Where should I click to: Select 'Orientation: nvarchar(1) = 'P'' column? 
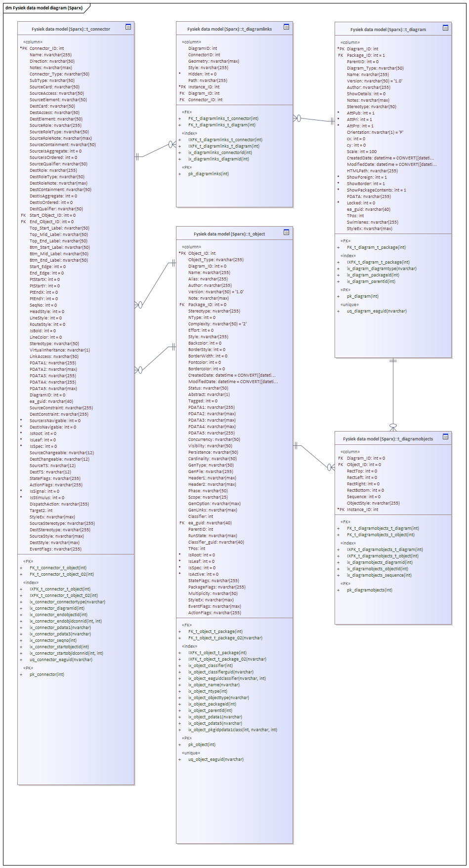coord(376,132)
